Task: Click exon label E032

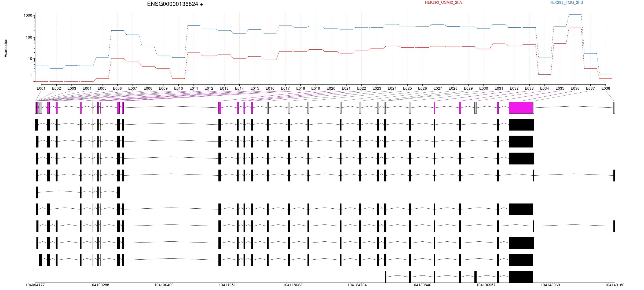Action: [x=514, y=88]
